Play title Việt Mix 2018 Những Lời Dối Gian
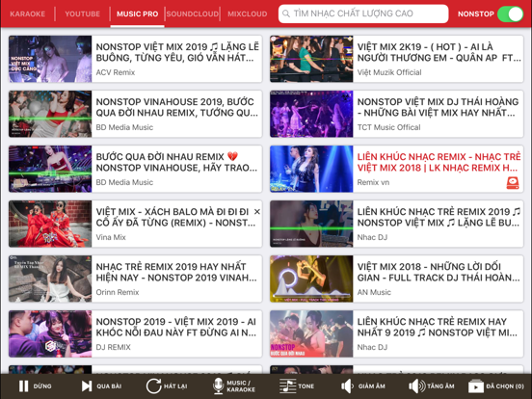The height and width of the screenshot is (399, 532). (x=439, y=272)
